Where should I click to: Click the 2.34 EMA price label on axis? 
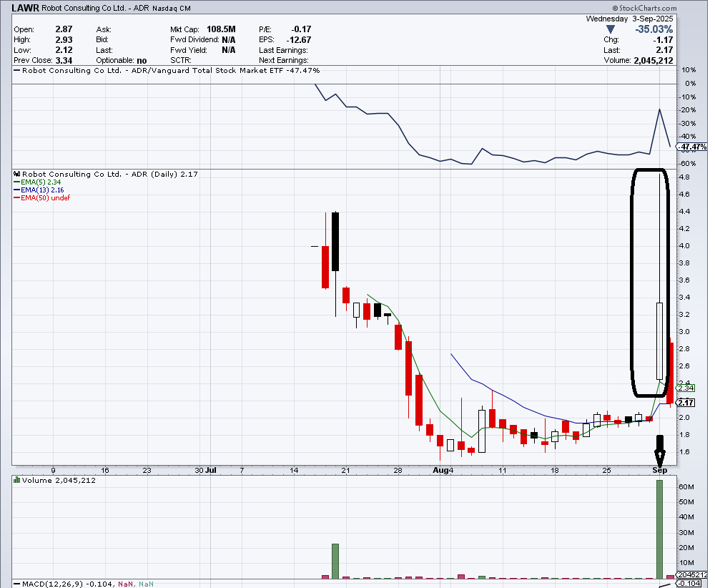tap(686, 388)
